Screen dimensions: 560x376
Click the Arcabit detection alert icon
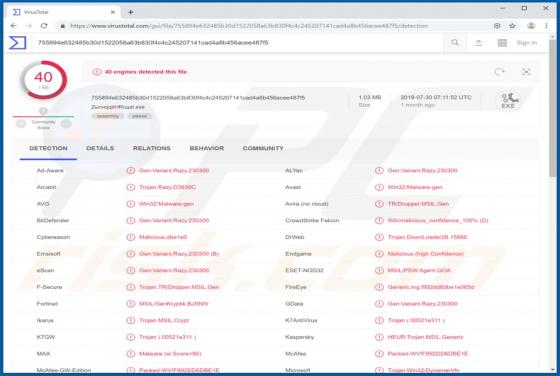131,187
